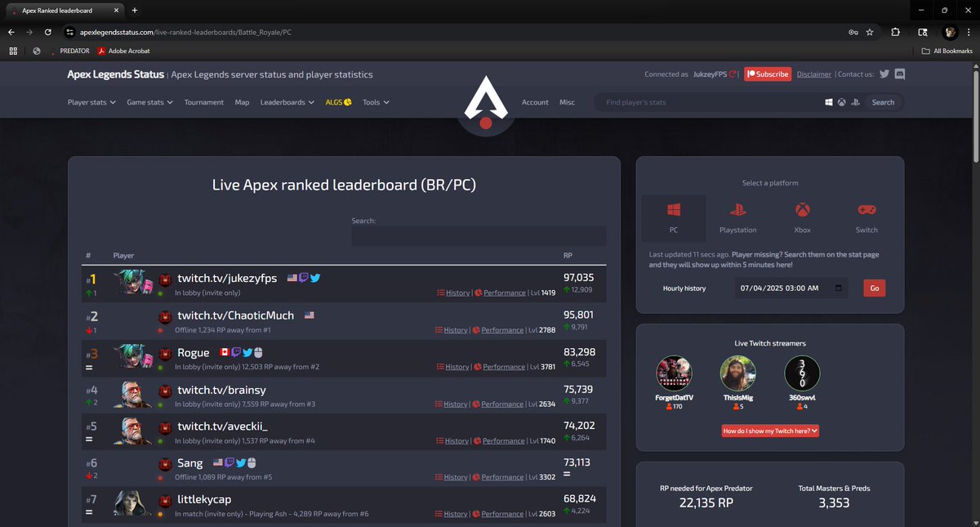The width and height of the screenshot is (980, 527).
Task: Expand 'How do I show my Twitch here?' dropdown
Action: tap(770, 431)
